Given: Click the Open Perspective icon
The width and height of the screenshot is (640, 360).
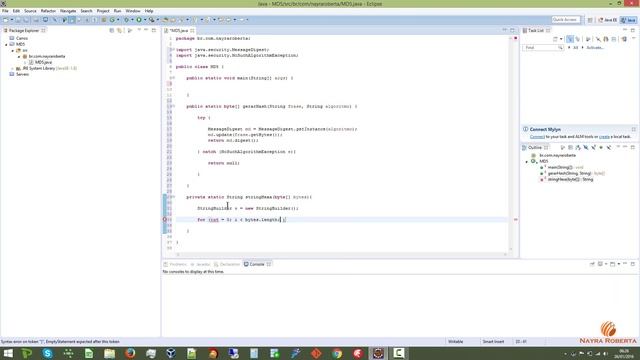Looking at the screenshot, I should click(590, 20).
